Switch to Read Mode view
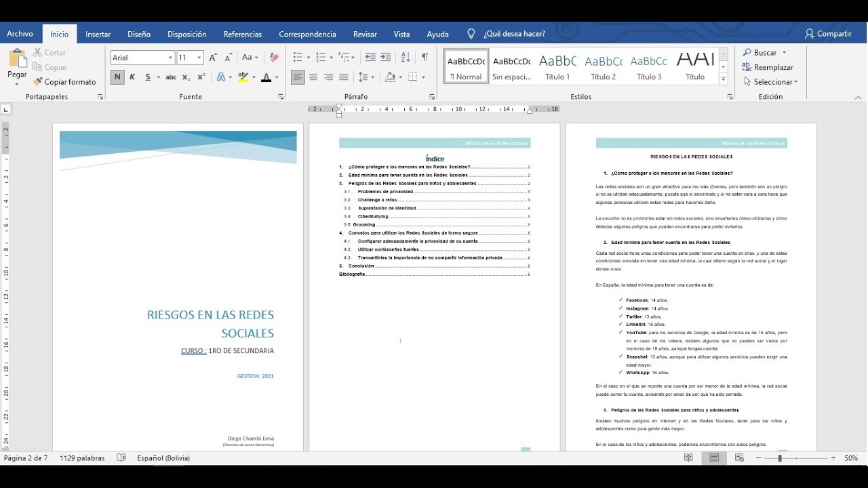 coord(688,458)
